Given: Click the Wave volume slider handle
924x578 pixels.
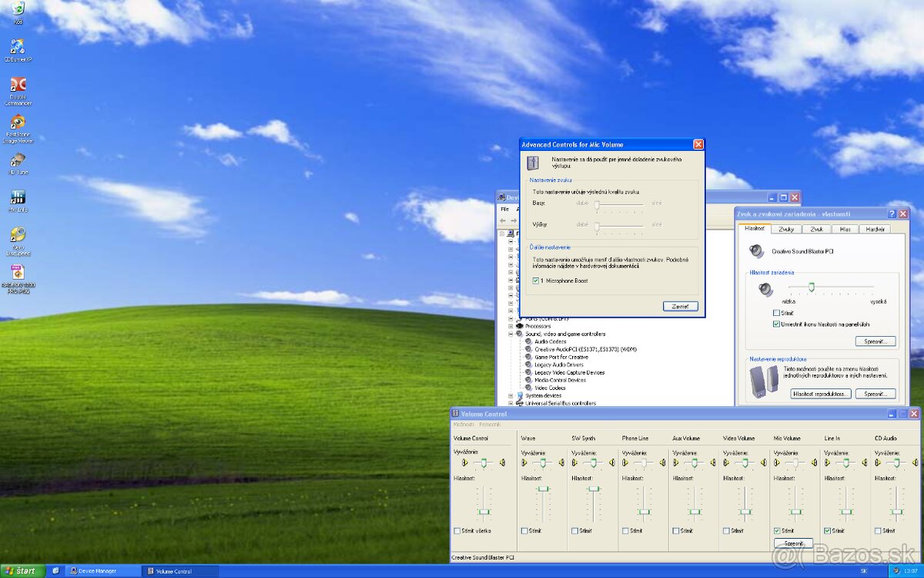Looking at the screenshot, I should pos(544,489).
